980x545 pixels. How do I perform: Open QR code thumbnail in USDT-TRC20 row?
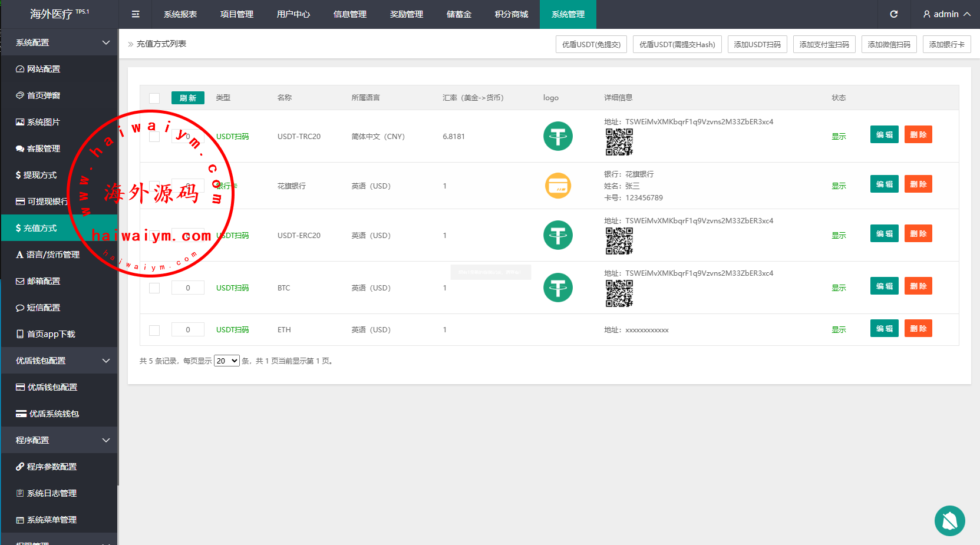pos(619,142)
